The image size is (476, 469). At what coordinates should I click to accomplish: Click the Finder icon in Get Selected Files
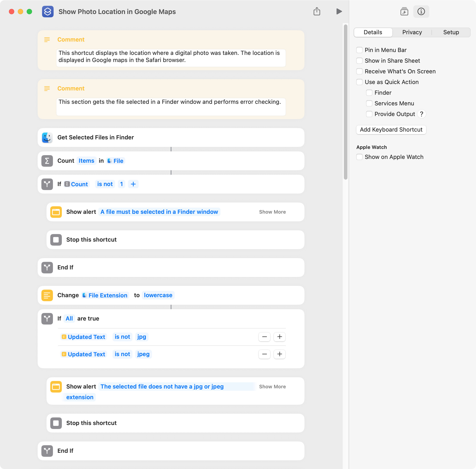[47, 137]
